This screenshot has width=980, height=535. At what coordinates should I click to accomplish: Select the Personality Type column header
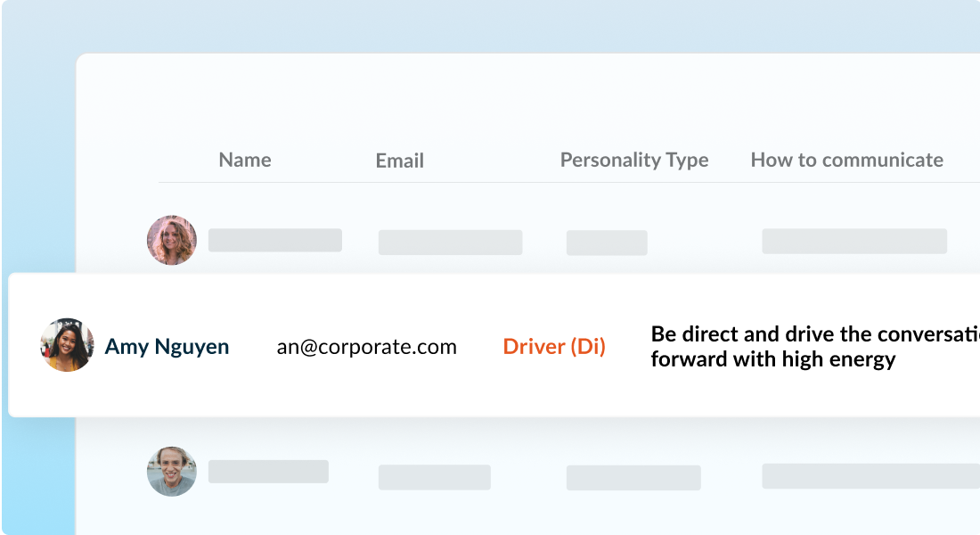634,160
